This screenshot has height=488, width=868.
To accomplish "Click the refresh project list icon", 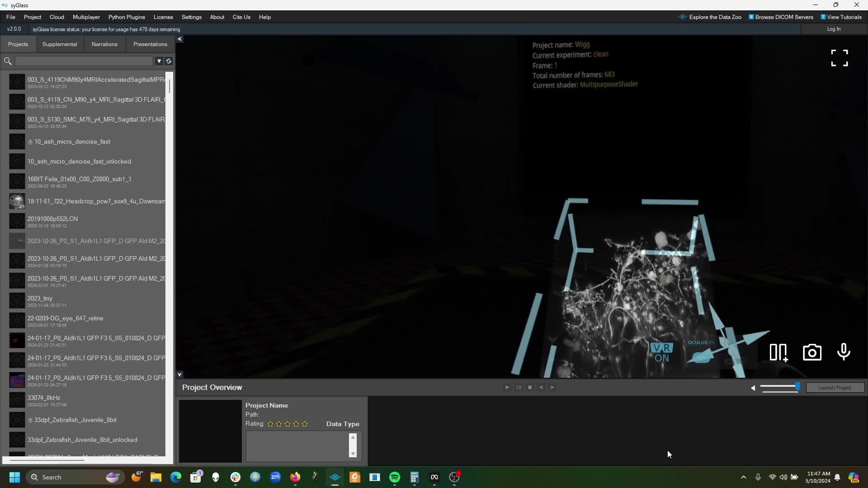I will [169, 61].
